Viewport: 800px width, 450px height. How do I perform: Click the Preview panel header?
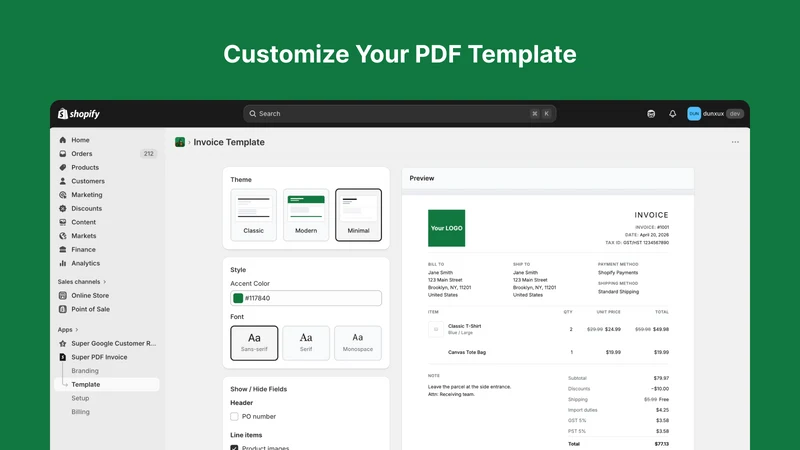tap(548, 179)
